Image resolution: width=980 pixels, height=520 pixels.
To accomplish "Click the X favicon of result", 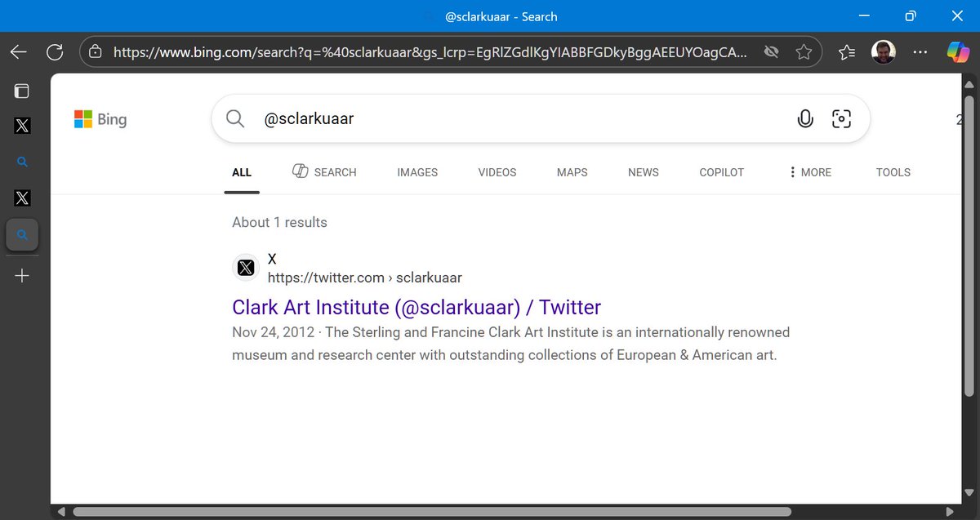I will click(246, 268).
